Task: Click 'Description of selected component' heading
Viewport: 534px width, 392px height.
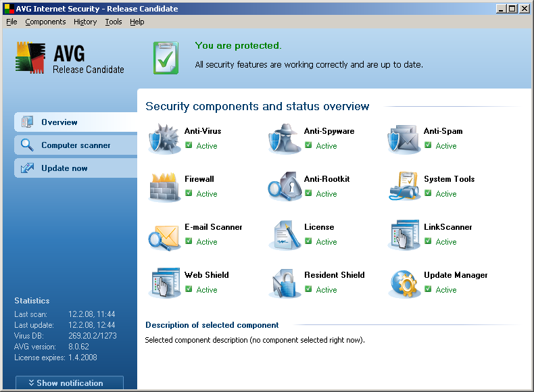Action: (x=212, y=325)
